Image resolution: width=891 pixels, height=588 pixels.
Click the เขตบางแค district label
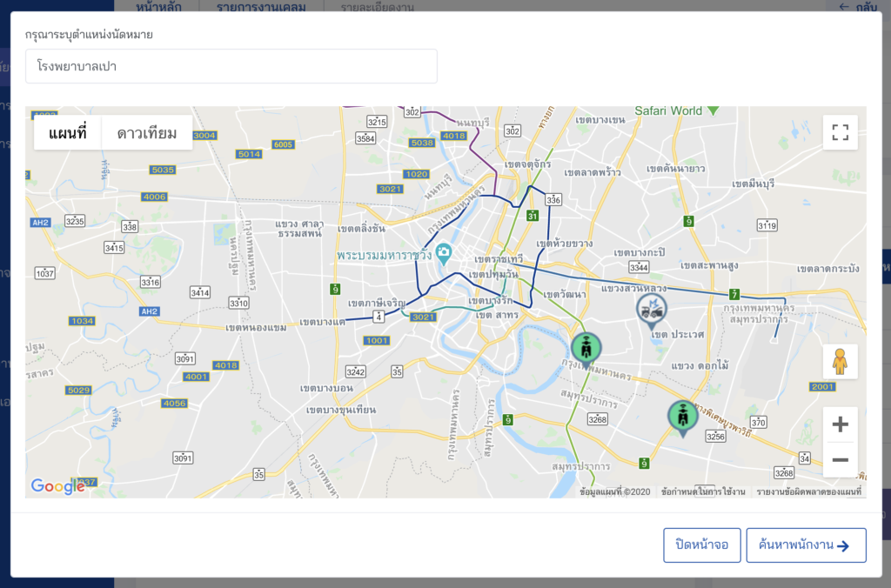322,322
